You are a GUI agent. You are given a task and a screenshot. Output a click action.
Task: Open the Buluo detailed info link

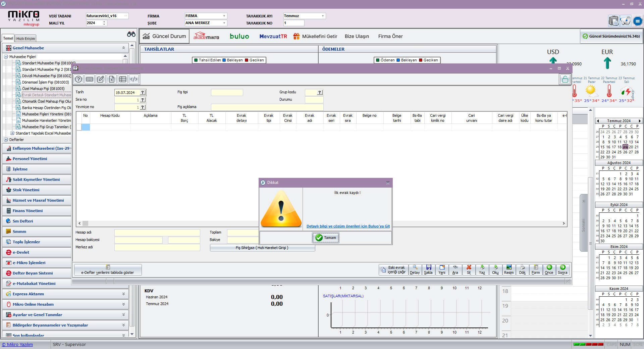(348, 226)
